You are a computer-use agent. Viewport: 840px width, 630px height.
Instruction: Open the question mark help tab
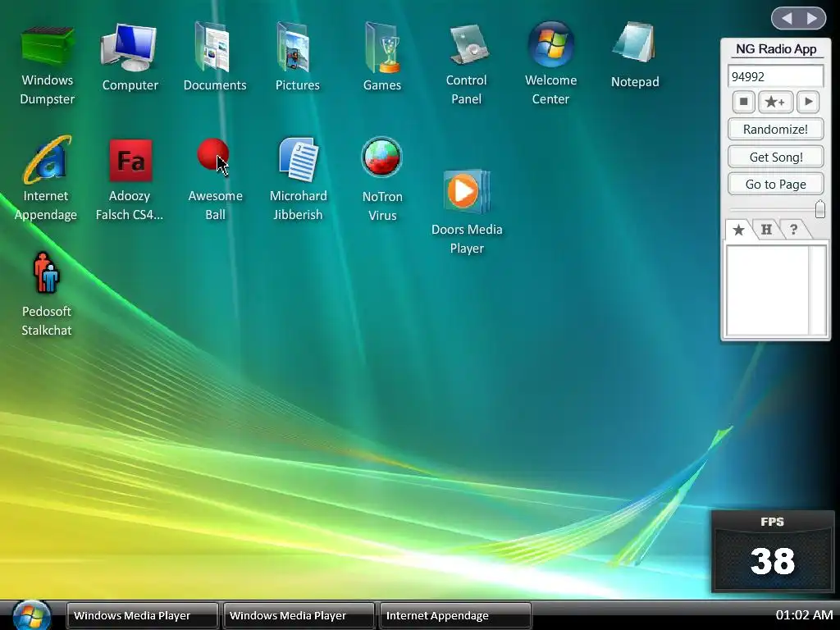point(794,230)
